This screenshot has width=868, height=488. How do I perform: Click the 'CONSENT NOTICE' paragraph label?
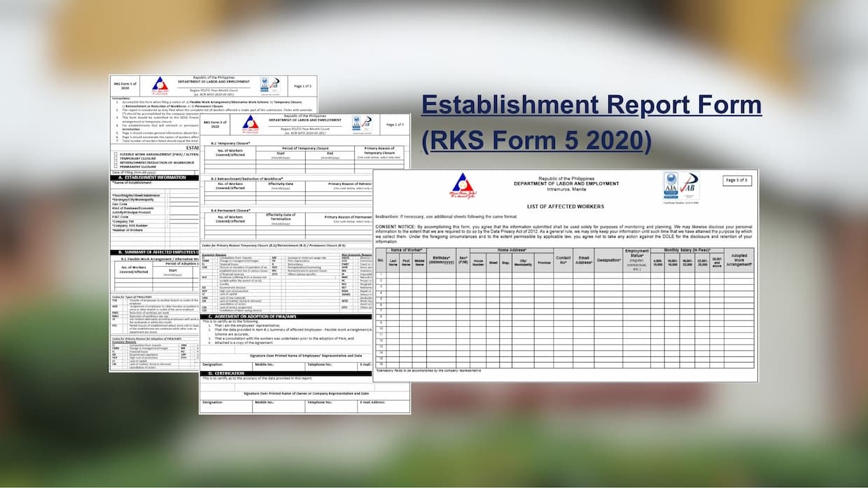(395, 228)
